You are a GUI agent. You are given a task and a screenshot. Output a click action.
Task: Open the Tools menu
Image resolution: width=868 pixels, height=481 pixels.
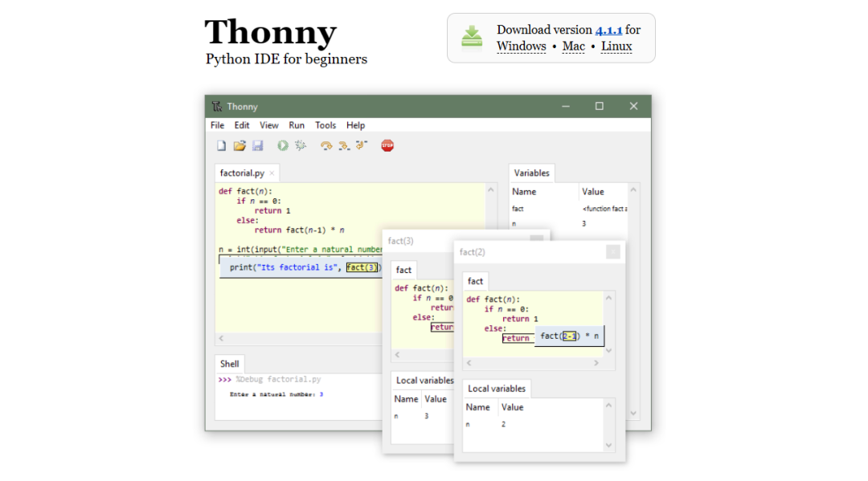coord(325,125)
